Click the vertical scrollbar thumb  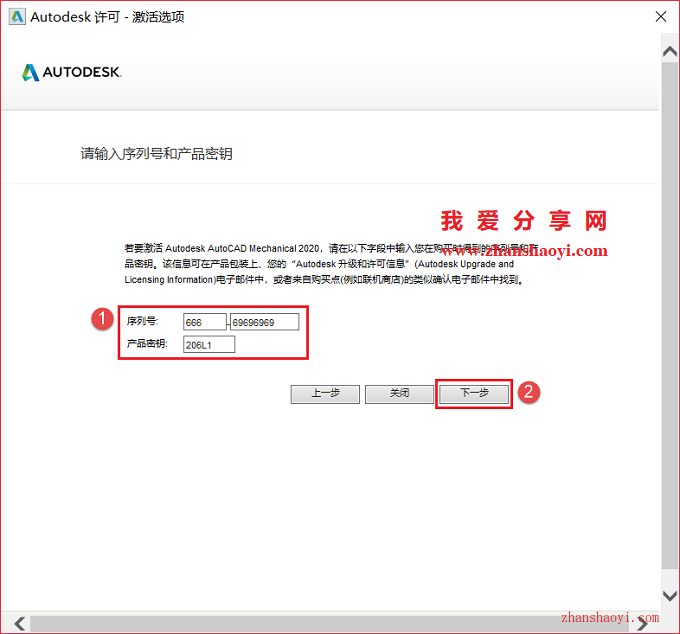670,315
